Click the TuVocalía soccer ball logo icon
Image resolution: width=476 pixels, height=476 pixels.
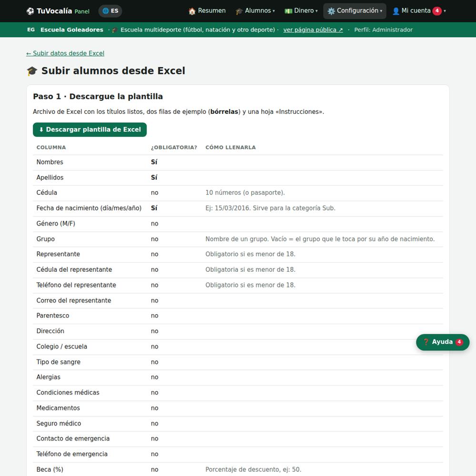[30, 11]
